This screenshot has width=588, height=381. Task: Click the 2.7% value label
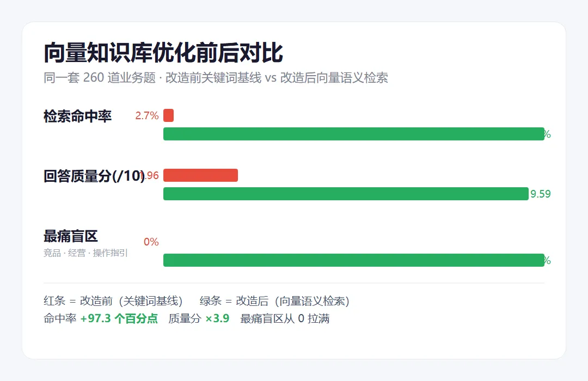pyautogui.click(x=147, y=115)
